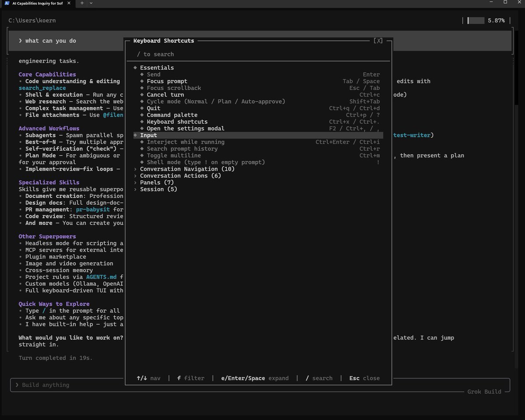Image resolution: width=525 pixels, height=420 pixels.
Task: Click the 5.87% usage value
Action: tap(496, 21)
